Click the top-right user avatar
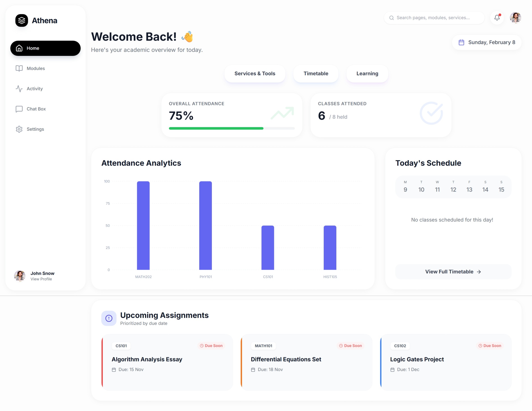Image resolution: width=532 pixels, height=411 pixels. tap(515, 18)
